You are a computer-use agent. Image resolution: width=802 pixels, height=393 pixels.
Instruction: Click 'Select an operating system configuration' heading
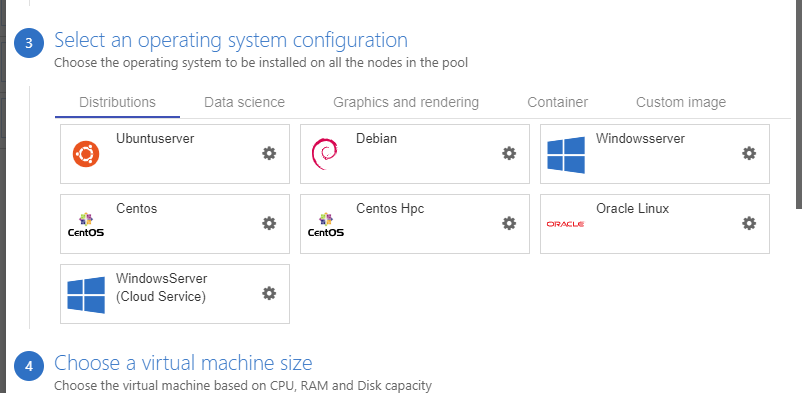pyautogui.click(x=231, y=40)
